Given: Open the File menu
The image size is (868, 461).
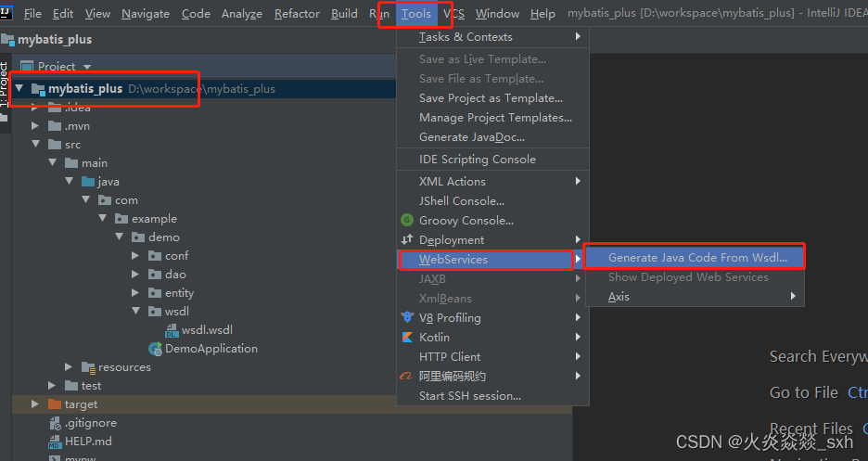Looking at the screenshot, I should pos(32,13).
